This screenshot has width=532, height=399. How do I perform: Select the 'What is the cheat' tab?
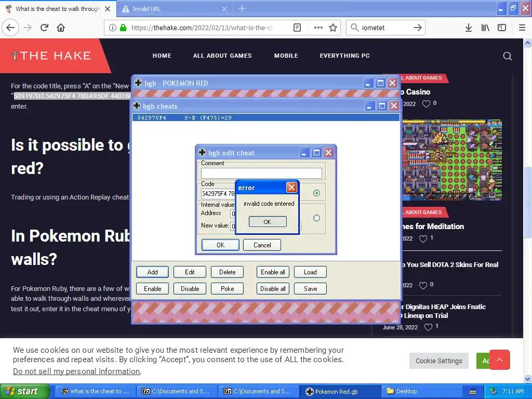[58, 9]
